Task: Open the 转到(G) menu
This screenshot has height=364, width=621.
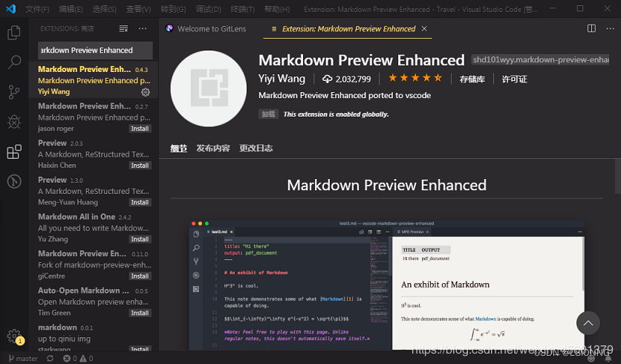Action: click(173, 9)
